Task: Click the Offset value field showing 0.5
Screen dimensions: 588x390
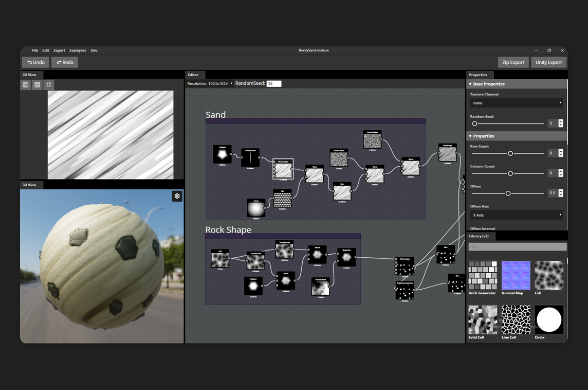Action: click(x=553, y=193)
